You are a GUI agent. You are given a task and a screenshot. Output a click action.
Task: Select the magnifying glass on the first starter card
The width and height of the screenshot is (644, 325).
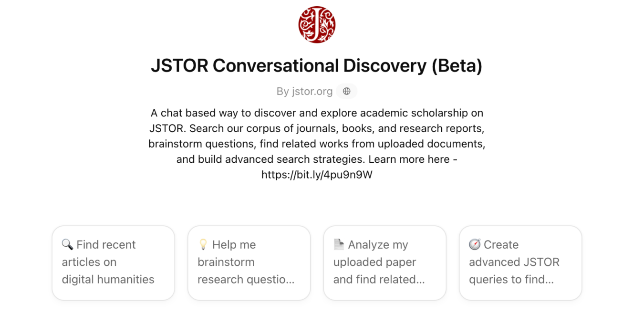67,244
